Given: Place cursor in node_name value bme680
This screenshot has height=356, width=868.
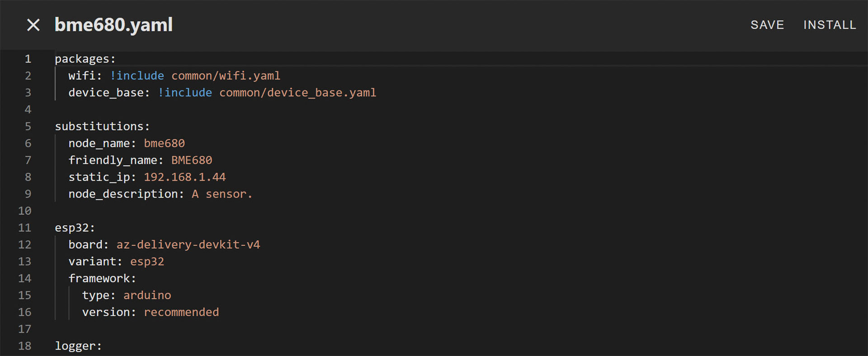Looking at the screenshot, I should pyautogui.click(x=164, y=143).
